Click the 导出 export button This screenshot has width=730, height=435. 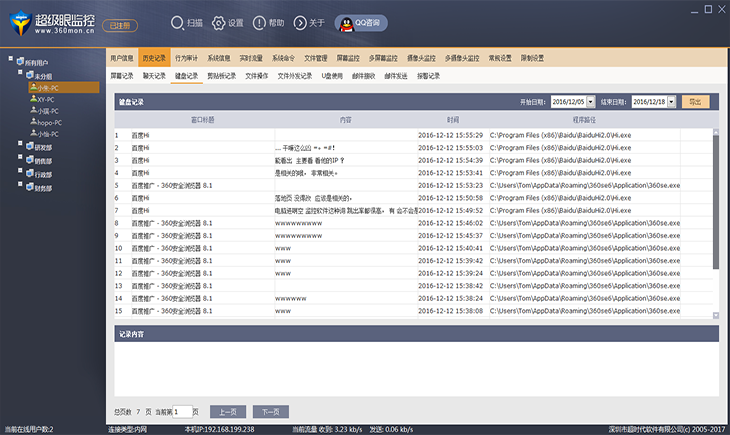pos(696,102)
